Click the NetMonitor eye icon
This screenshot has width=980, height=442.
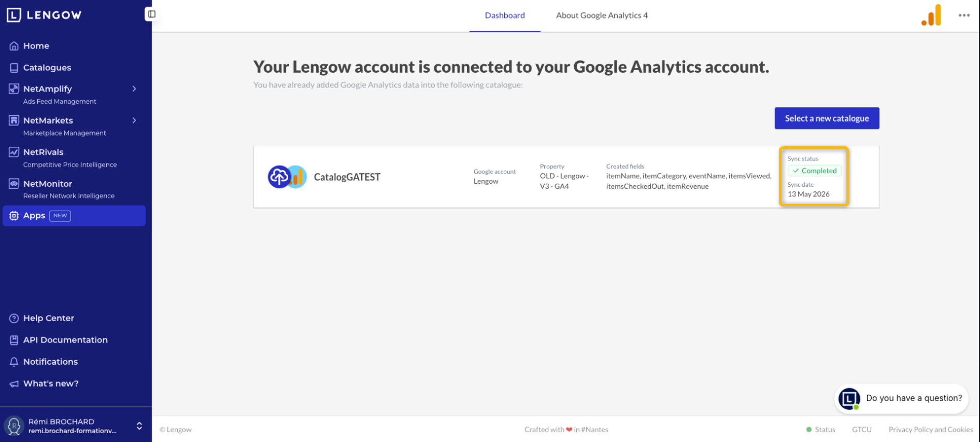point(14,184)
